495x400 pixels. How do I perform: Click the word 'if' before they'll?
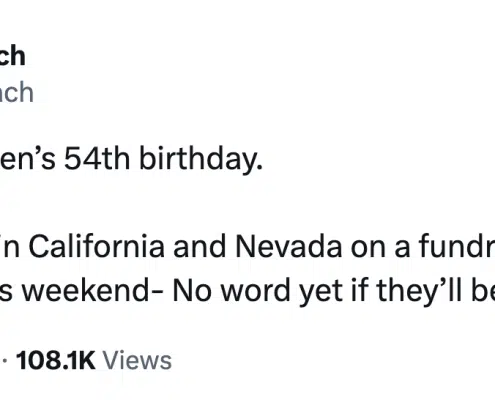click(359, 291)
